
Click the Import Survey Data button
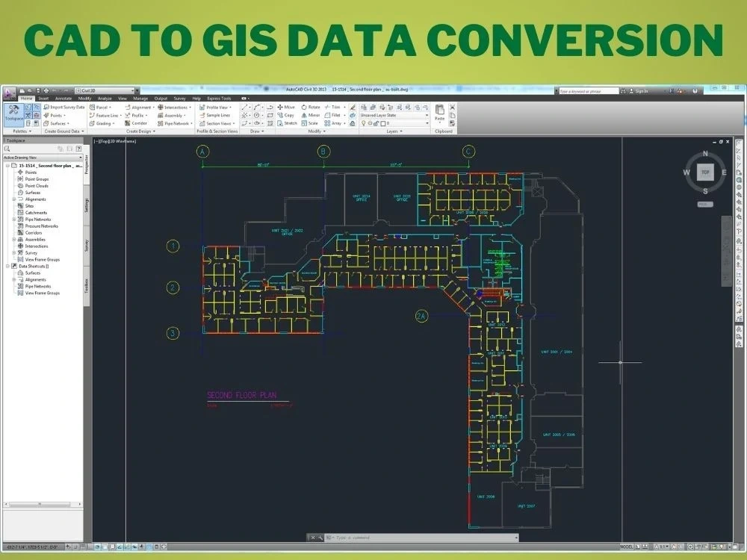tap(64, 107)
